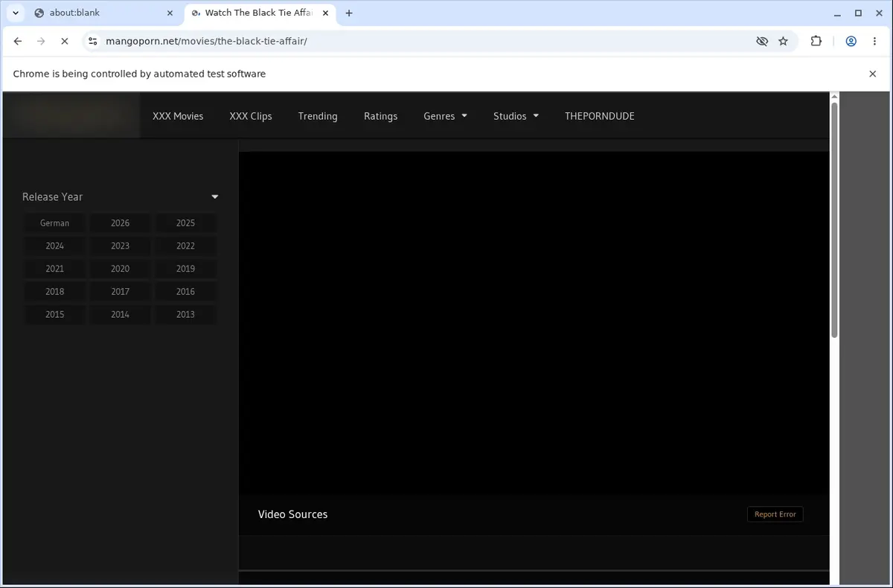Viewport: 893px width, 588px height.
Task: Open a new tab with plus icon
Action: pos(349,13)
